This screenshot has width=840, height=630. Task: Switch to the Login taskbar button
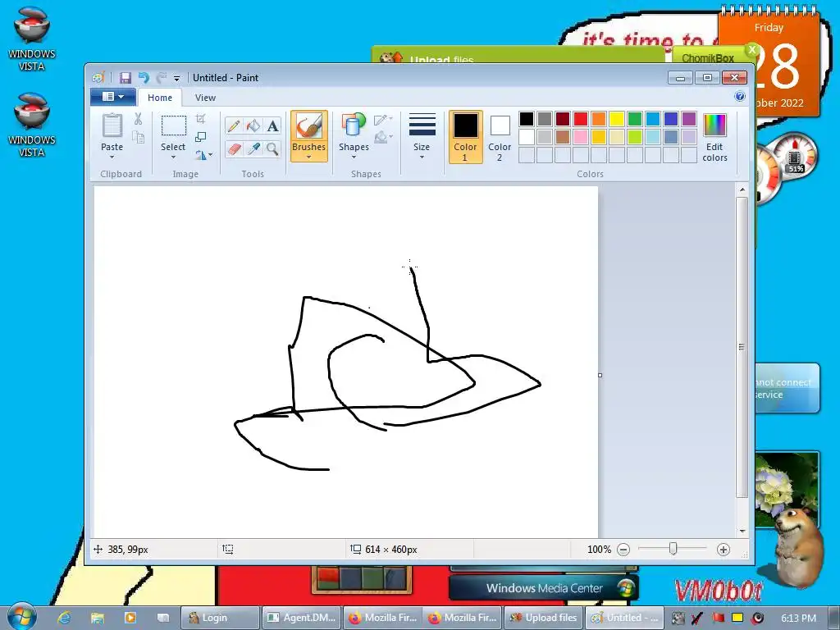tap(220, 618)
